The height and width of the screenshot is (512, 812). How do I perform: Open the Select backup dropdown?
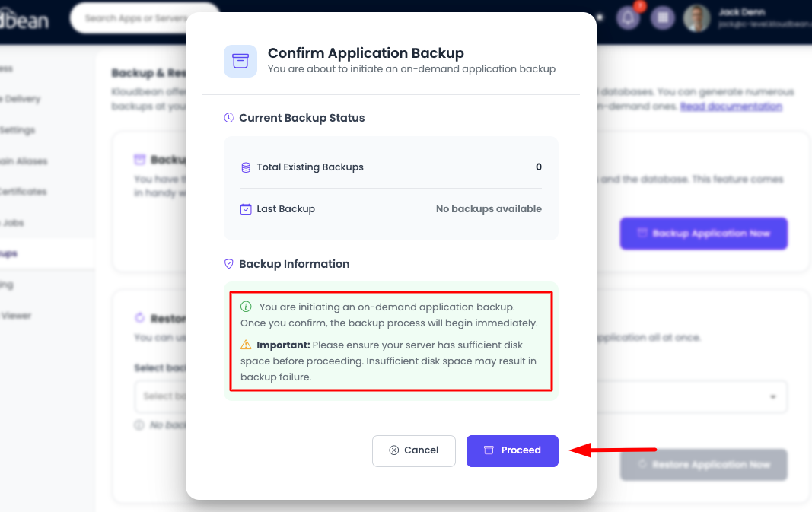[x=164, y=396]
